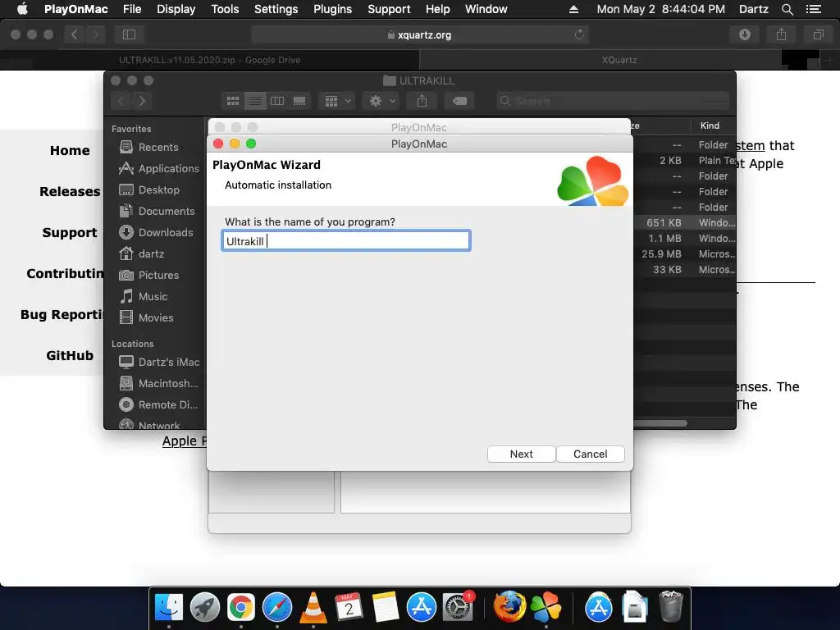Switch Finder to gallery view
This screenshot has height=630, width=840.
[299, 101]
